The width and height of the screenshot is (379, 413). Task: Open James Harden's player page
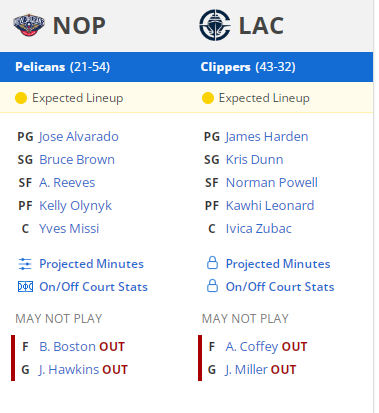point(267,137)
